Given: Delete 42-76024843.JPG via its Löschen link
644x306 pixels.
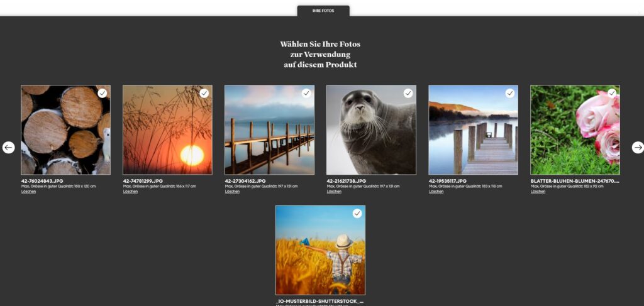Looking at the screenshot, I should click(x=28, y=192).
